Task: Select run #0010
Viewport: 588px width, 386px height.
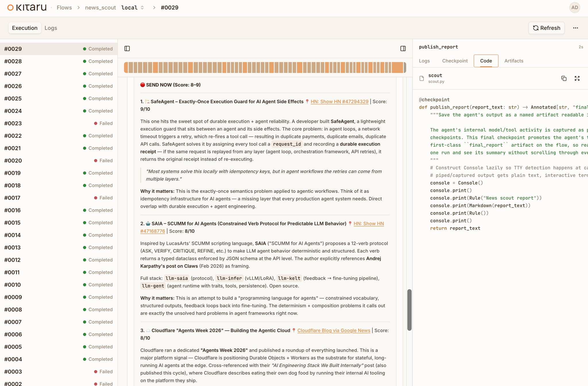Action: tap(59, 285)
